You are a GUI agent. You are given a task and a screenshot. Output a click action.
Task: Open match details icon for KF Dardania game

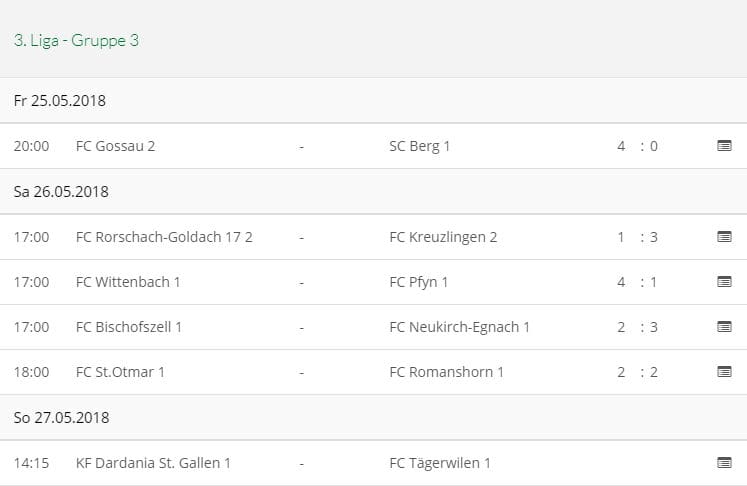click(724, 463)
